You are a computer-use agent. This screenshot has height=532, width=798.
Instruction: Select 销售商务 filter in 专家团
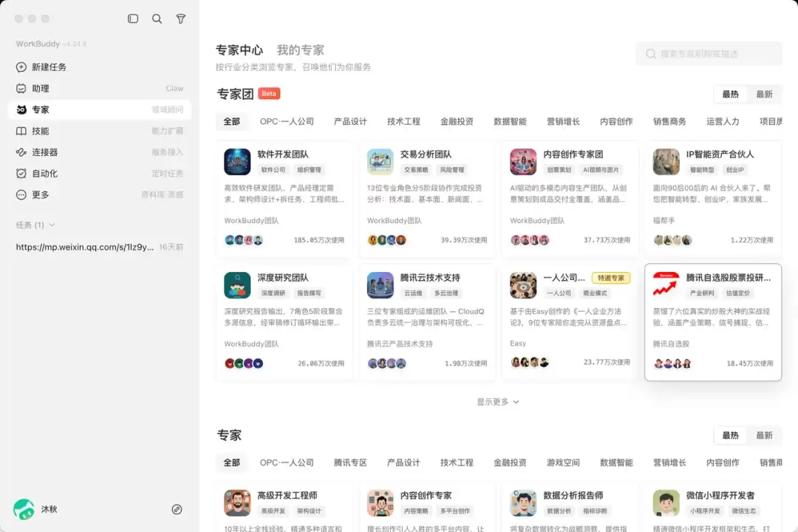click(669, 122)
